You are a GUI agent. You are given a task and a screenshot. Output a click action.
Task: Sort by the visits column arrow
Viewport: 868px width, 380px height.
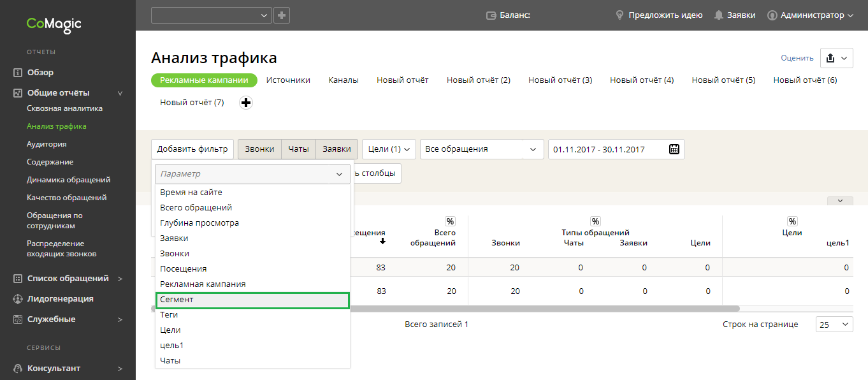[x=382, y=241]
